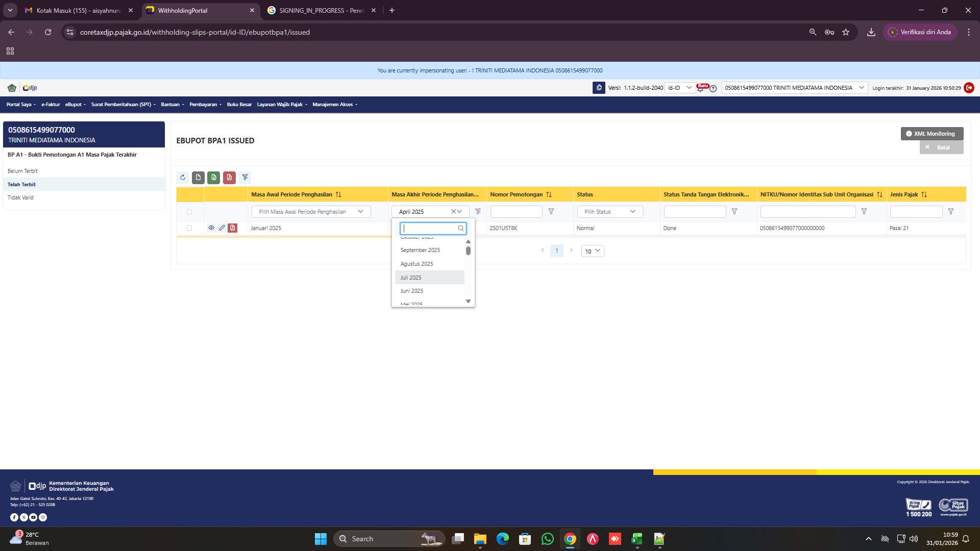The width and height of the screenshot is (980, 551).
Task: Open the eBupot menu
Action: (75, 105)
